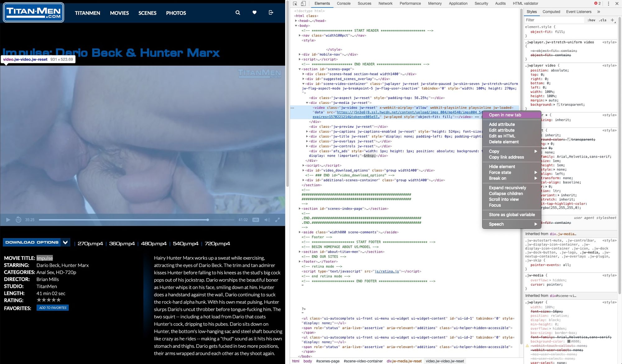Select div.jw-media.jw-reset breadcrumb
The width and height of the screenshot is (622, 364).
point(404,361)
